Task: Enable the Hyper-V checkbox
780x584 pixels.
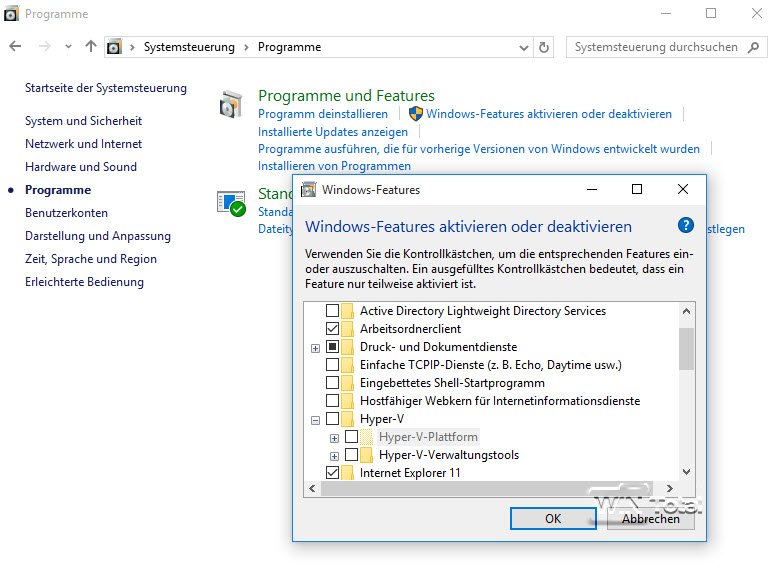Action: [x=332, y=418]
